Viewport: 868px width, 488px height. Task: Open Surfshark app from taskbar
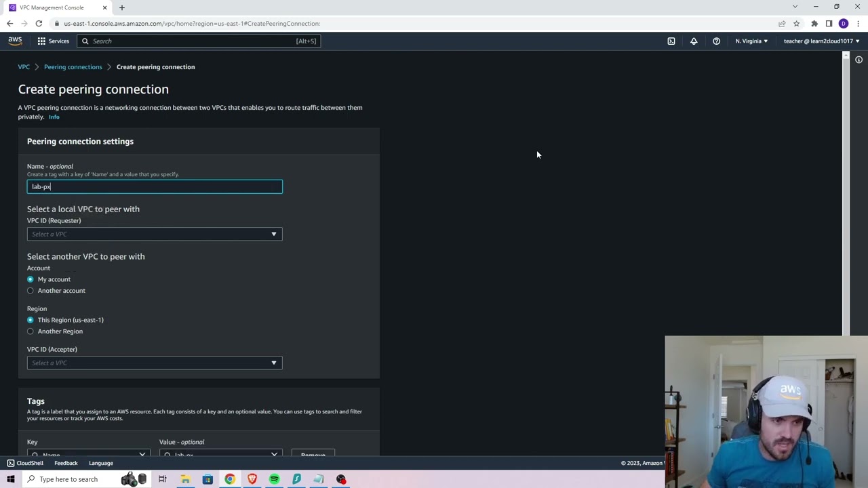pos(296,479)
